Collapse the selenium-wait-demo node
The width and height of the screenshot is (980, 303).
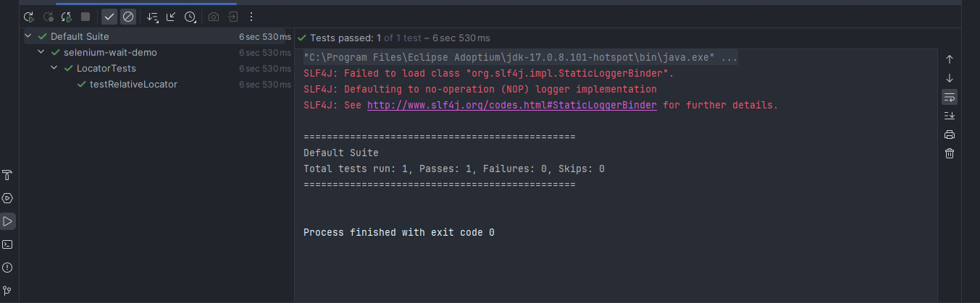coord(41,53)
